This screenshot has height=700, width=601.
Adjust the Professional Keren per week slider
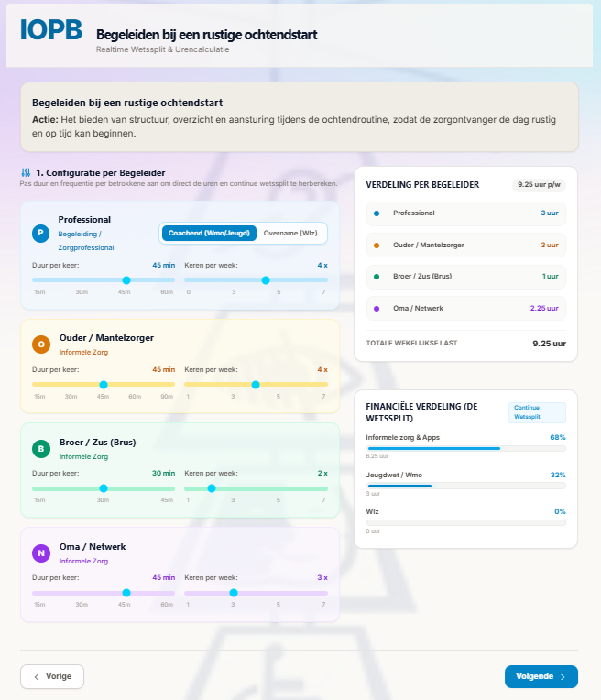(x=256, y=280)
